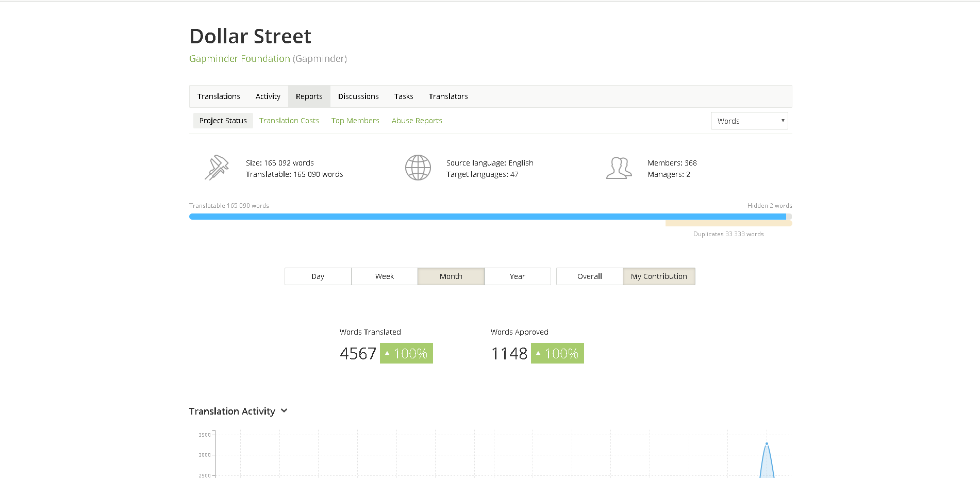Viewport: 980px width, 478px height.
Task: Click the 'Hidden 2 words' label
Action: tap(770, 206)
